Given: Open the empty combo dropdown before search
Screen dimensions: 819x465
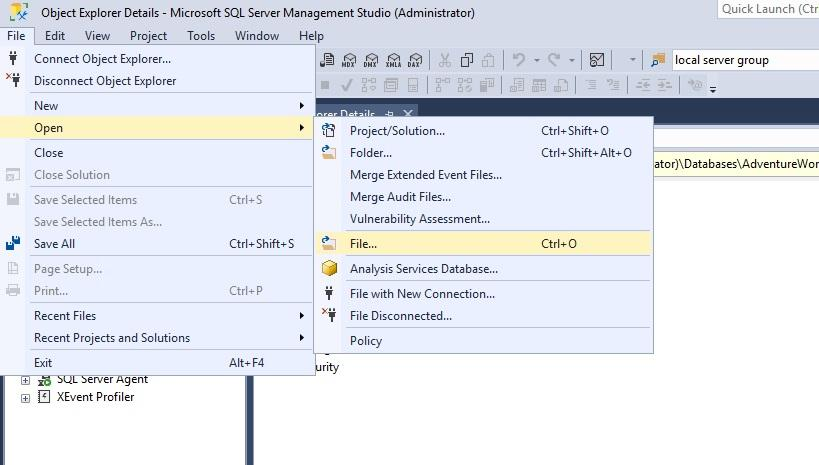Looking at the screenshot, I should 633,60.
